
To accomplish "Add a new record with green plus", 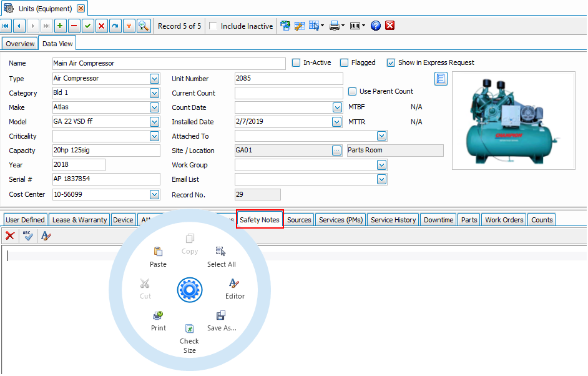I will 60,26.
